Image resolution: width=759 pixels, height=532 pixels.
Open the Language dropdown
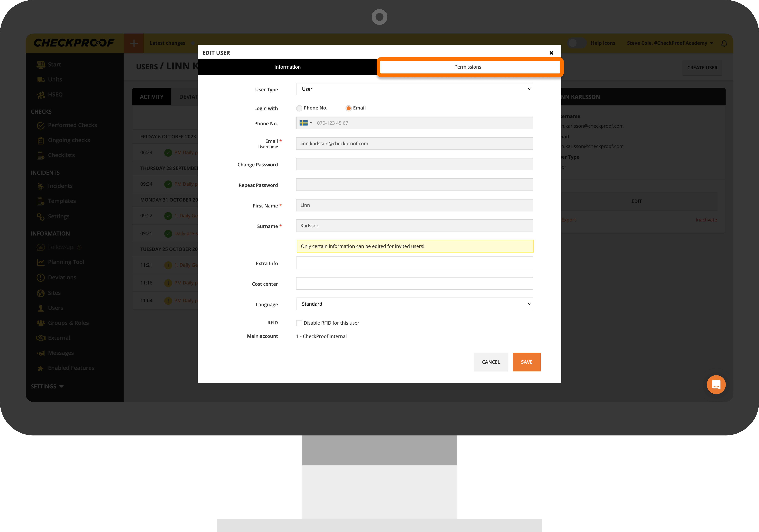pos(414,304)
